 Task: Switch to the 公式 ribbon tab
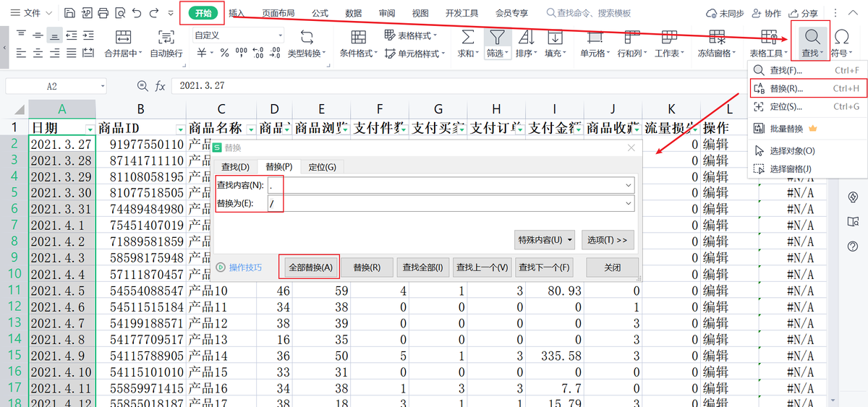pyautogui.click(x=320, y=13)
